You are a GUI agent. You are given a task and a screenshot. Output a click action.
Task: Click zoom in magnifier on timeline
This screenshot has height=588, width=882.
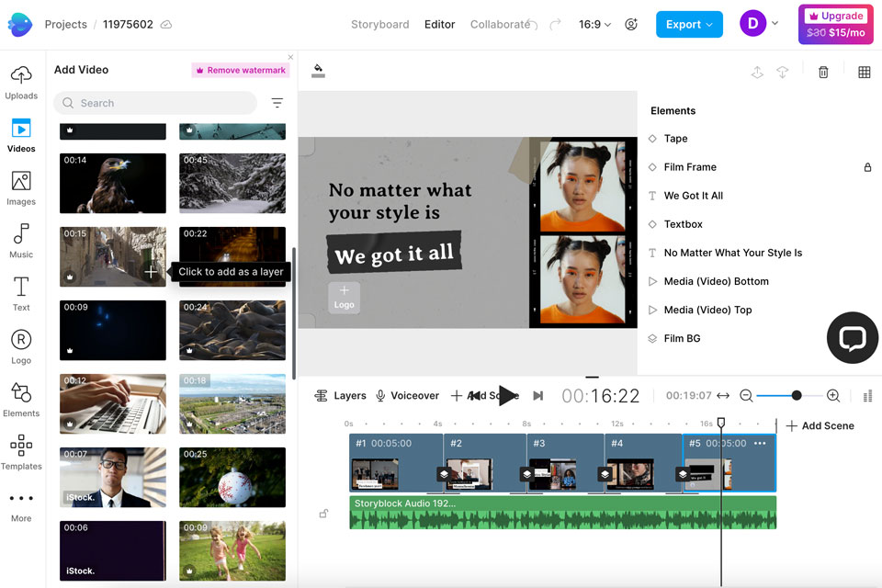833,396
